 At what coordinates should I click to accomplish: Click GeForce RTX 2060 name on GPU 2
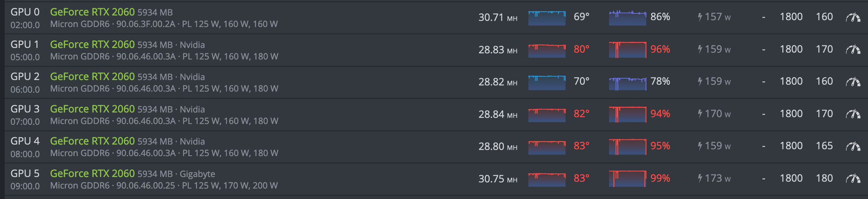92,76
